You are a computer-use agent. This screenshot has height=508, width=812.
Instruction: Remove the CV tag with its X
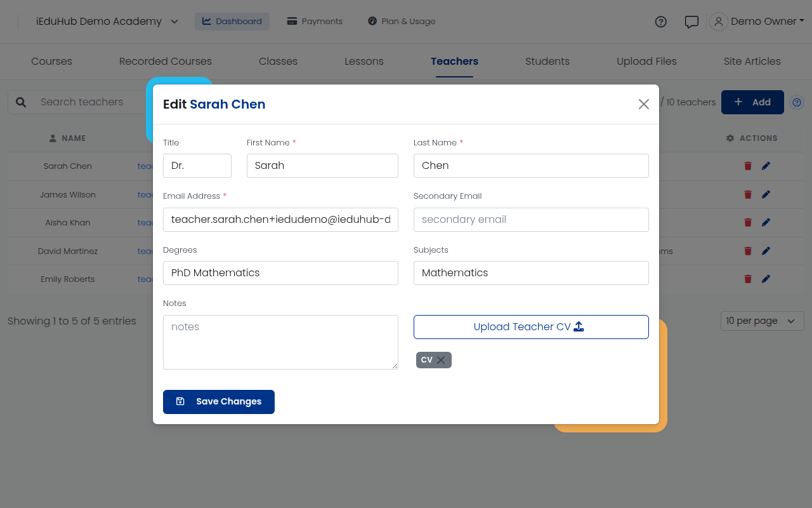[441, 360]
